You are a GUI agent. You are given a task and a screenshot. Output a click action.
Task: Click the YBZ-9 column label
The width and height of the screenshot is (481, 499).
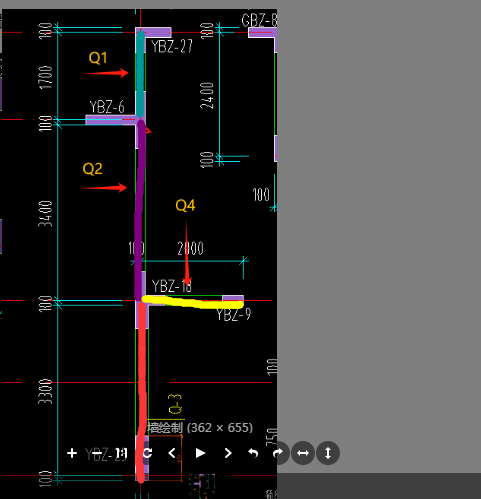click(234, 314)
